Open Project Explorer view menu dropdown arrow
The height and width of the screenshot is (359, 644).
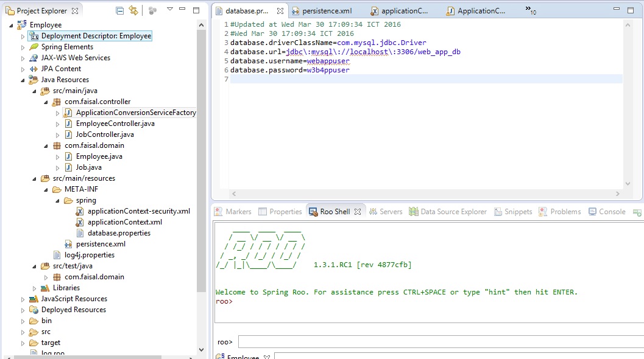click(x=169, y=9)
